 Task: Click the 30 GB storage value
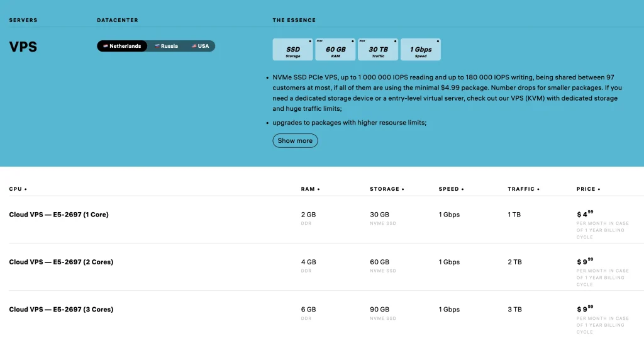[x=379, y=215]
